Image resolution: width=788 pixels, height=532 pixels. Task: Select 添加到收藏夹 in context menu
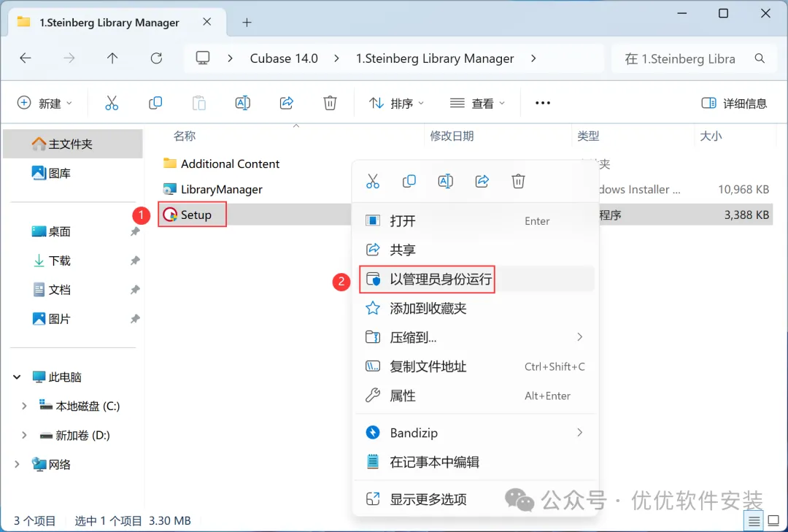point(476,308)
